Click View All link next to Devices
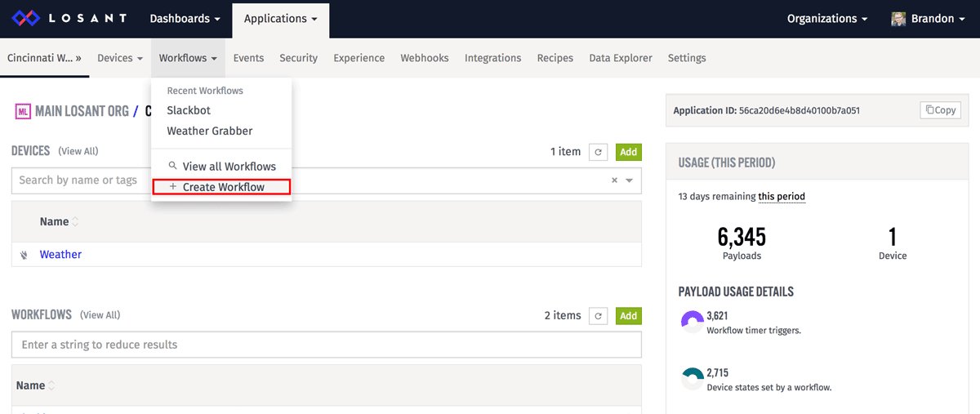The width and height of the screenshot is (980, 414). point(78,152)
